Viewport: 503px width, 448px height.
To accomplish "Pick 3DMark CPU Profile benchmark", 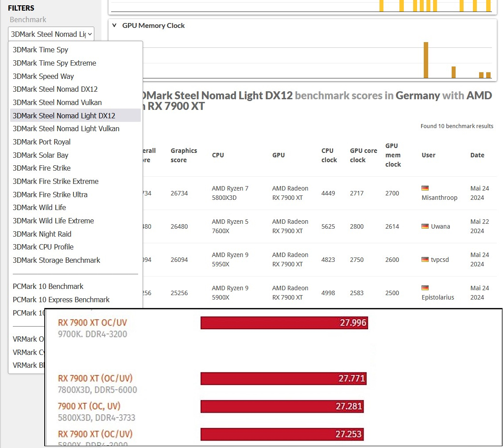I will point(43,247).
